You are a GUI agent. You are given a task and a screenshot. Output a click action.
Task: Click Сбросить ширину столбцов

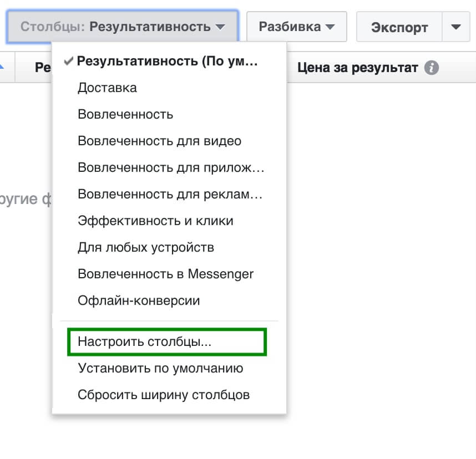[x=163, y=395]
